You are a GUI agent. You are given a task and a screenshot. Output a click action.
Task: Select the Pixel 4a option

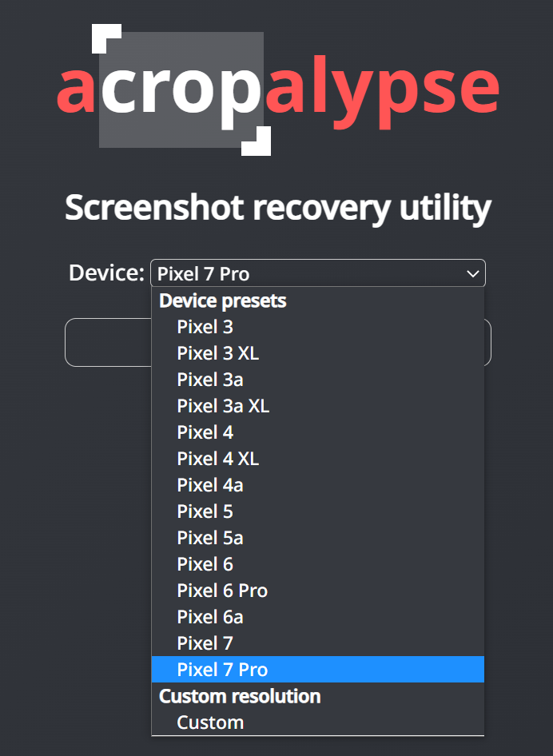coord(210,485)
